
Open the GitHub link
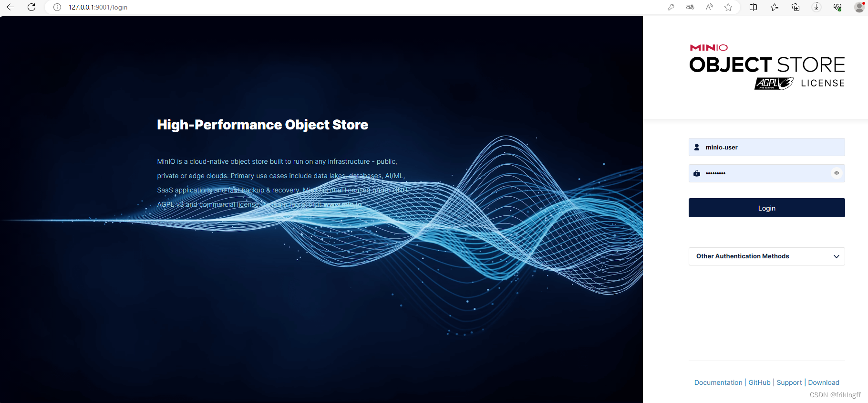(x=759, y=382)
